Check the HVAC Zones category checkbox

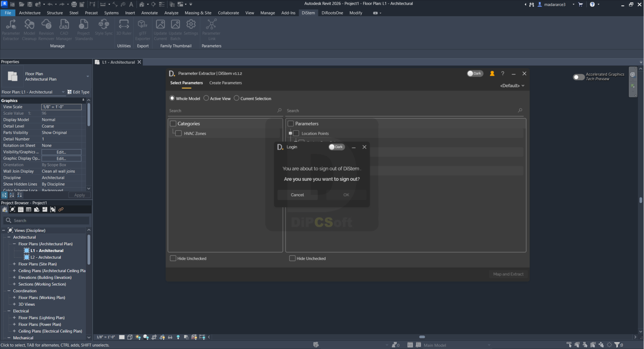coord(179,133)
